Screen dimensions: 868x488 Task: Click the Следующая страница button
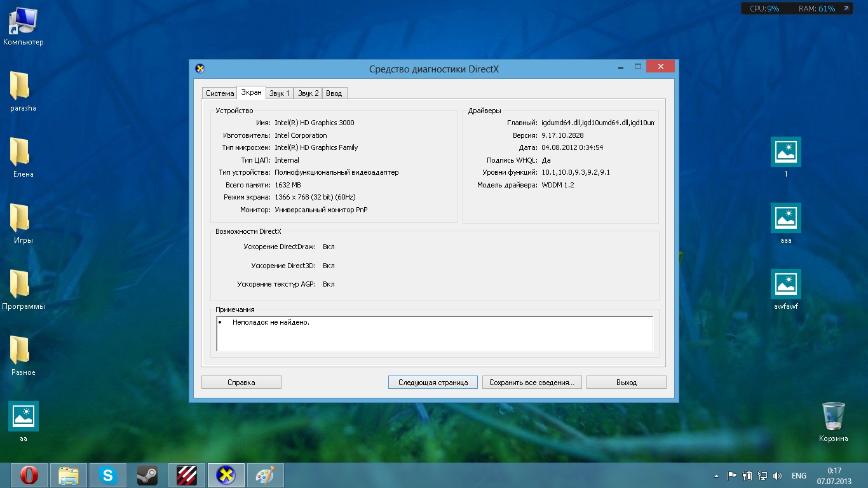(x=433, y=383)
